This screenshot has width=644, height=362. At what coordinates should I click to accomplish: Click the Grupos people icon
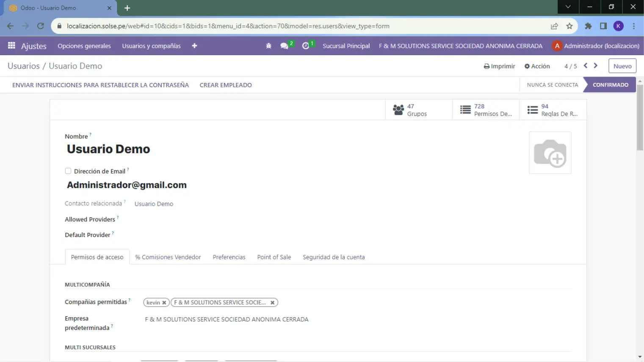(398, 110)
